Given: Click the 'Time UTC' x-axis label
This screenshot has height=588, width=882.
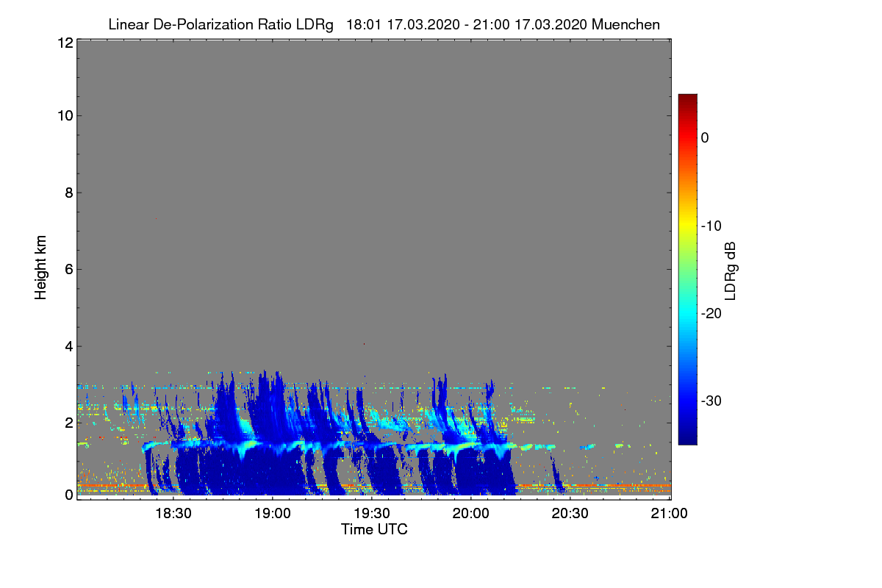Looking at the screenshot, I should point(374,529).
